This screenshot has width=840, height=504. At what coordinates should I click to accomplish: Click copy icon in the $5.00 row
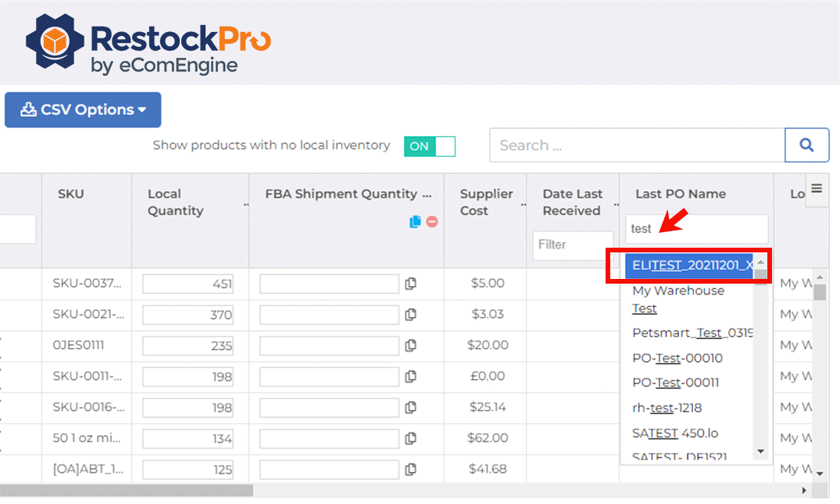(x=411, y=284)
